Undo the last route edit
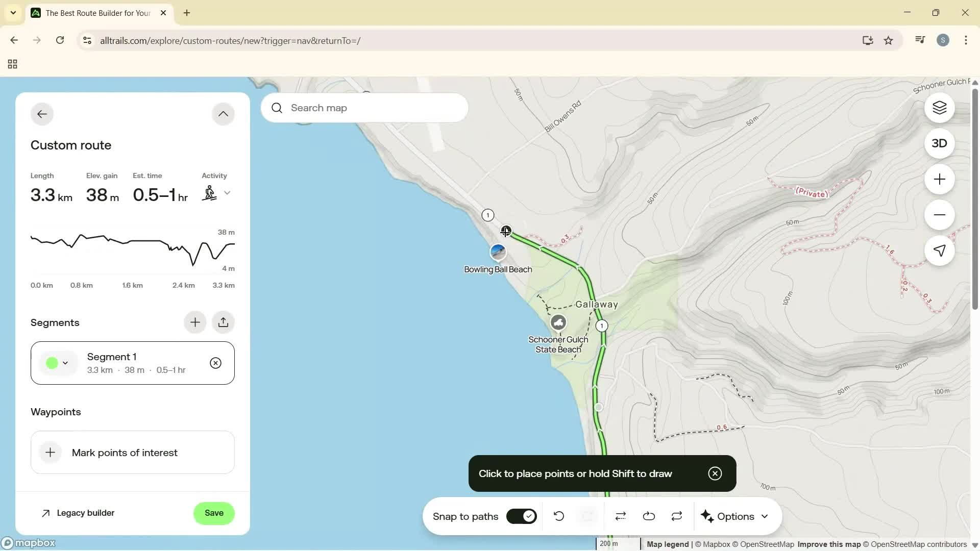Image resolution: width=980 pixels, height=551 pixels. click(x=558, y=516)
